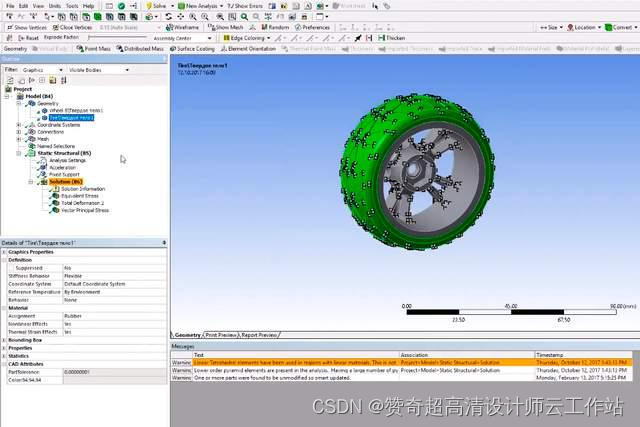640x427 pixels.
Task: Click the Point Mass tool
Action: tap(93, 49)
